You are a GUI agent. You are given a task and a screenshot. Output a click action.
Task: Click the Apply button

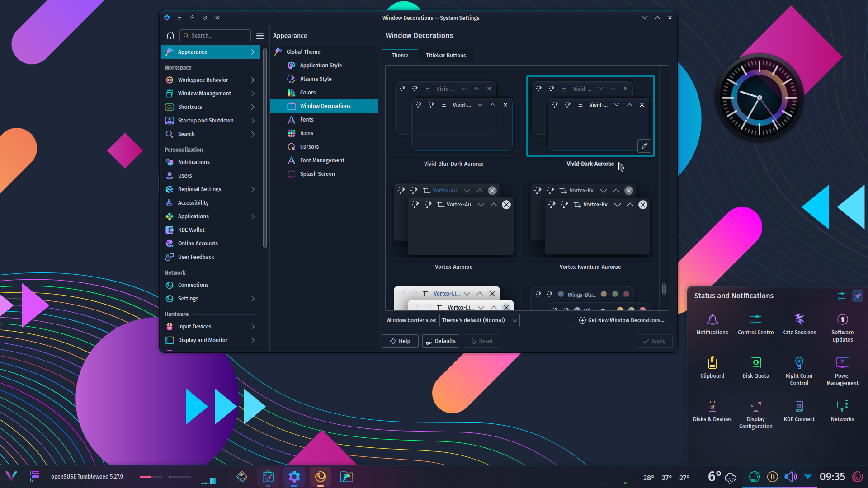pyautogui.click(x=654, y=341)
